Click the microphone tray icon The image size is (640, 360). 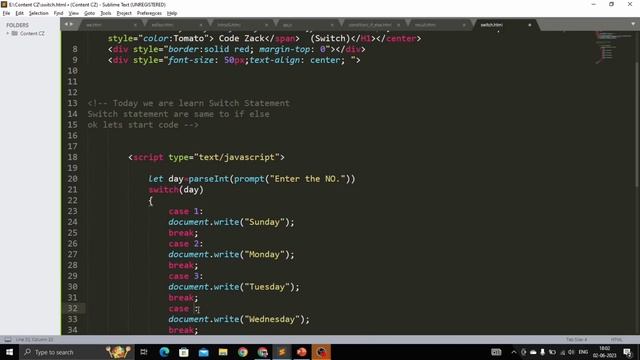tap(542, 352)
